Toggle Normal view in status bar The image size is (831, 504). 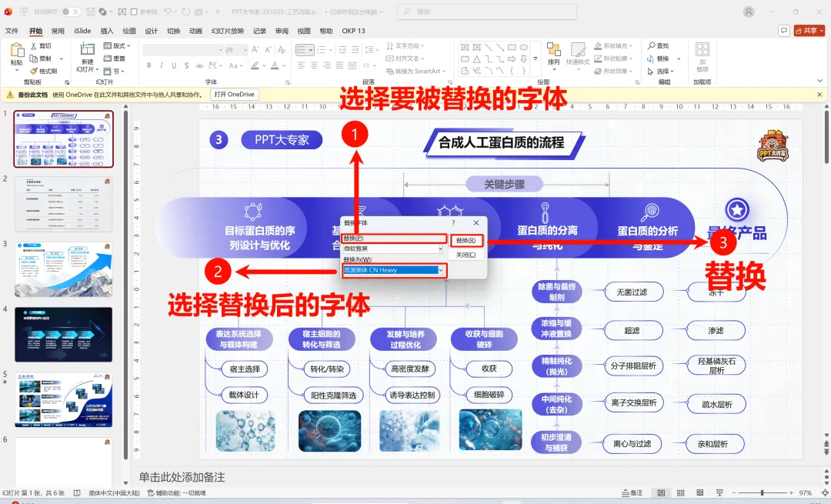(x=662, y=493)
